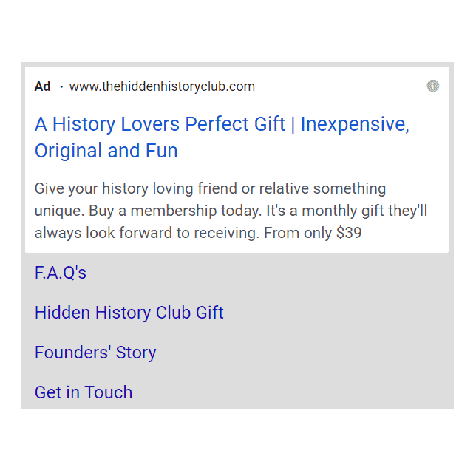The width and height of the screenshot is (476, 476).
Task: Click the "From only $39" price text
Action: [x=311, y=234]
